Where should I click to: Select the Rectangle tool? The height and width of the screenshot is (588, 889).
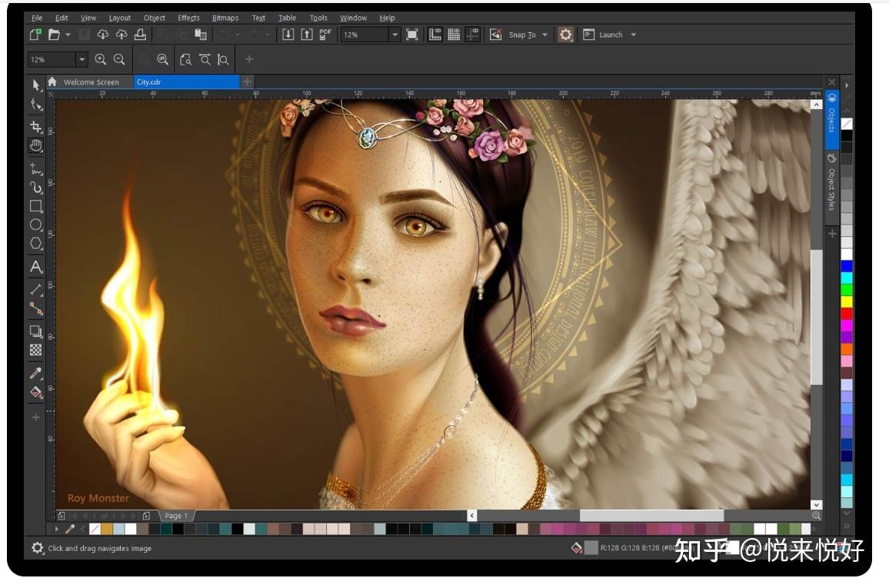pos(35,205)
